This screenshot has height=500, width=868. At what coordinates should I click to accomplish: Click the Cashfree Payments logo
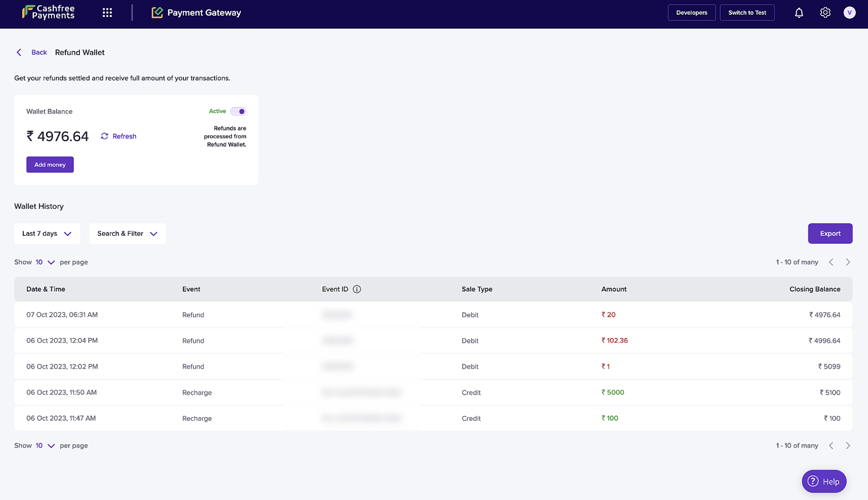pos(48,12)
